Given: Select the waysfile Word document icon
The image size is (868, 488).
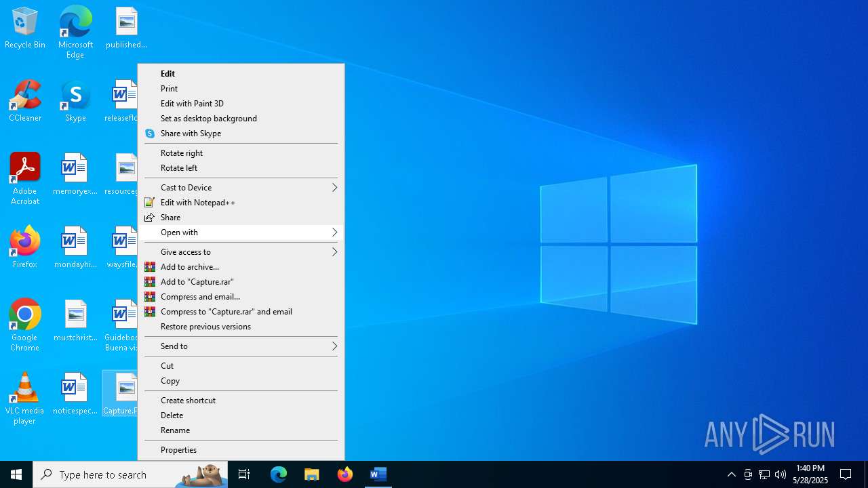Looking at the screenshot, I should coord(121,248).
